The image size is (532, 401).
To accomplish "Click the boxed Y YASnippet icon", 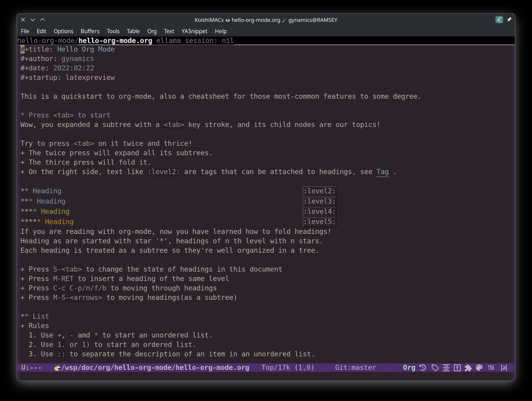I will pyautogui.click(x=457, y=368).
